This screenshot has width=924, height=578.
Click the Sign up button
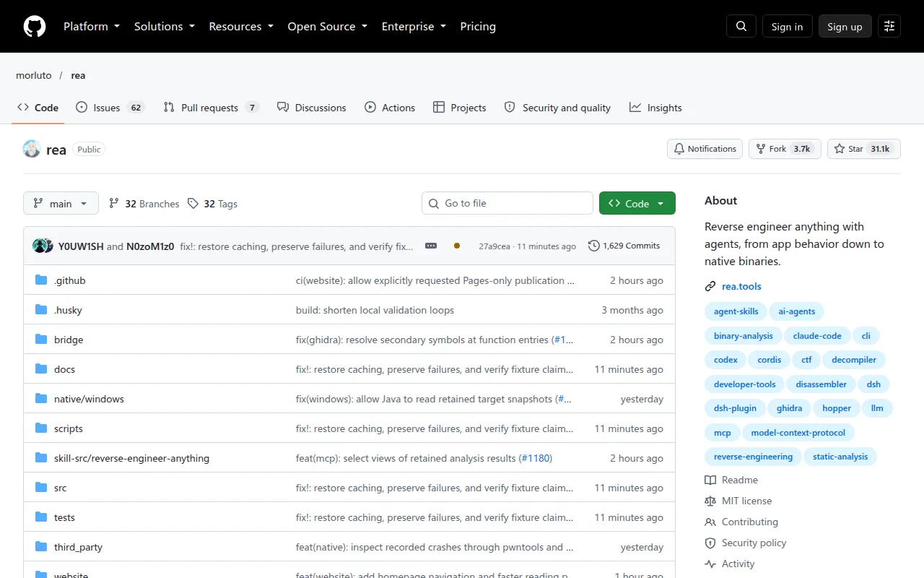pyautogui.click(x=845, y=26)
